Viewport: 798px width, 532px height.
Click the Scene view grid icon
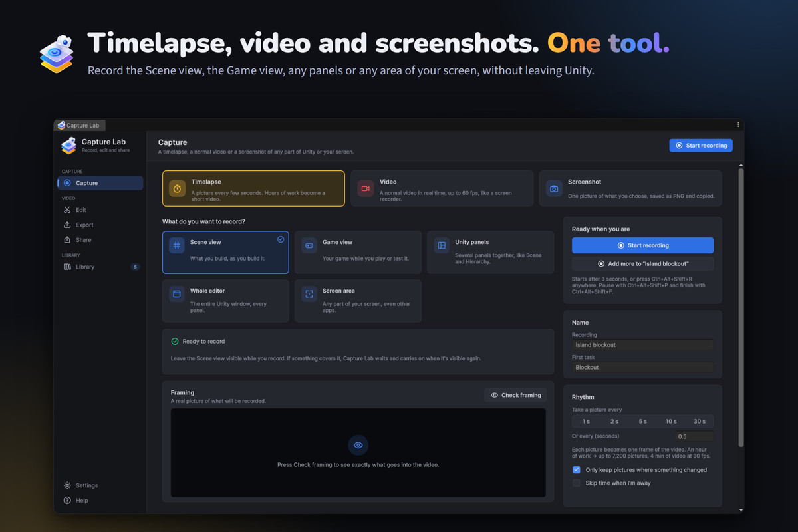pos(176,246)
